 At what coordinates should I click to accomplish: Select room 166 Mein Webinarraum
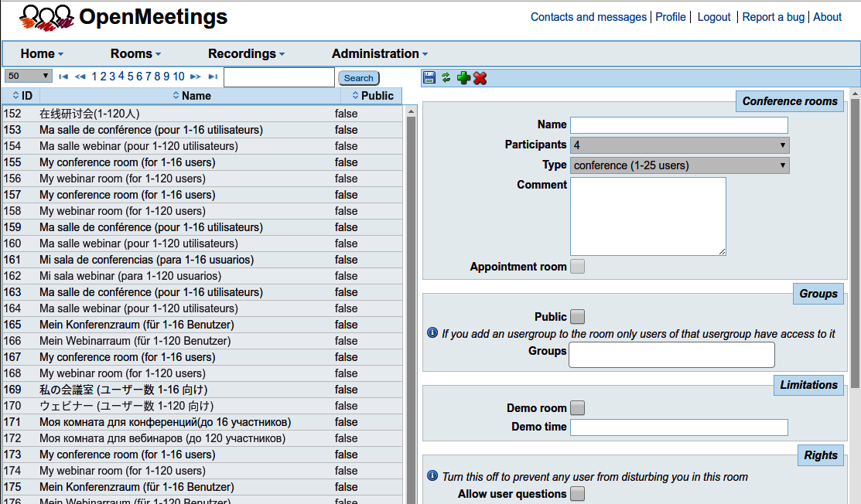point(202,341)
